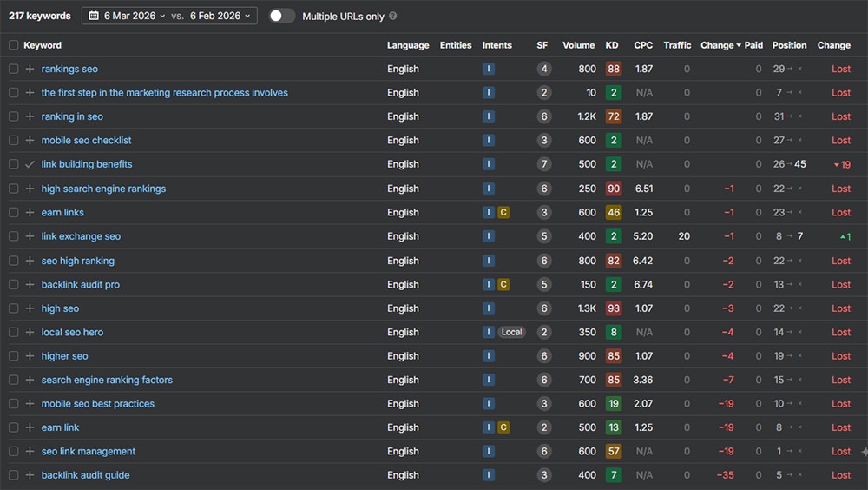This screenshot has width=868, height=490.
Task: Open SF badge 7 for link building benefits
Action: [543, 164]
